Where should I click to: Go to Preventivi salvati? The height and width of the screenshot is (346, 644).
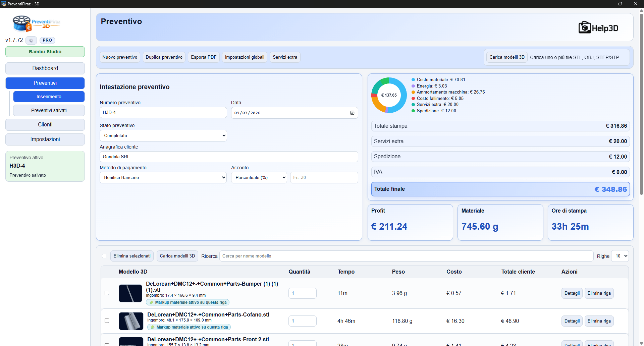(49, 110)
